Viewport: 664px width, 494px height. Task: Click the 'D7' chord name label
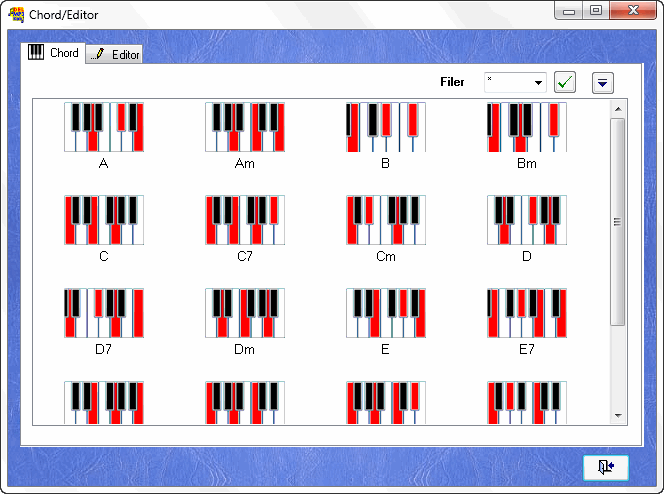click(103, 349)
